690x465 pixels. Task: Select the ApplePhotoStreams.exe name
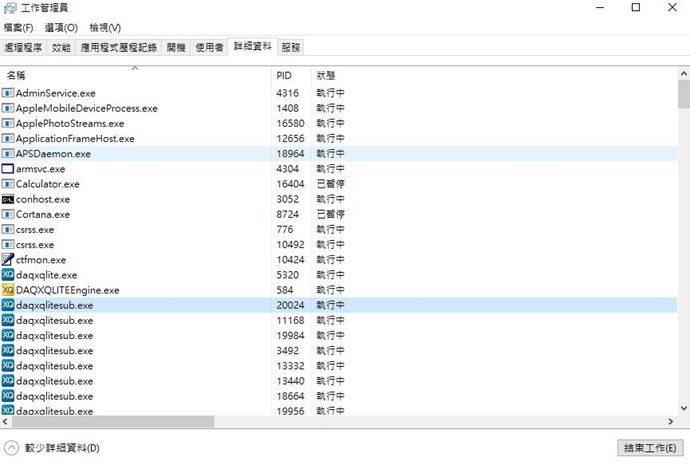70,124
